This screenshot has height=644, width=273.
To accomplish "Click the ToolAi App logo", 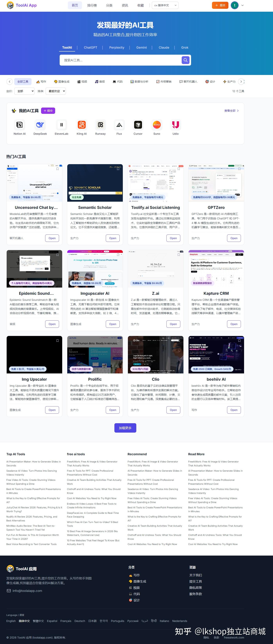I will (x=22, y=5).
